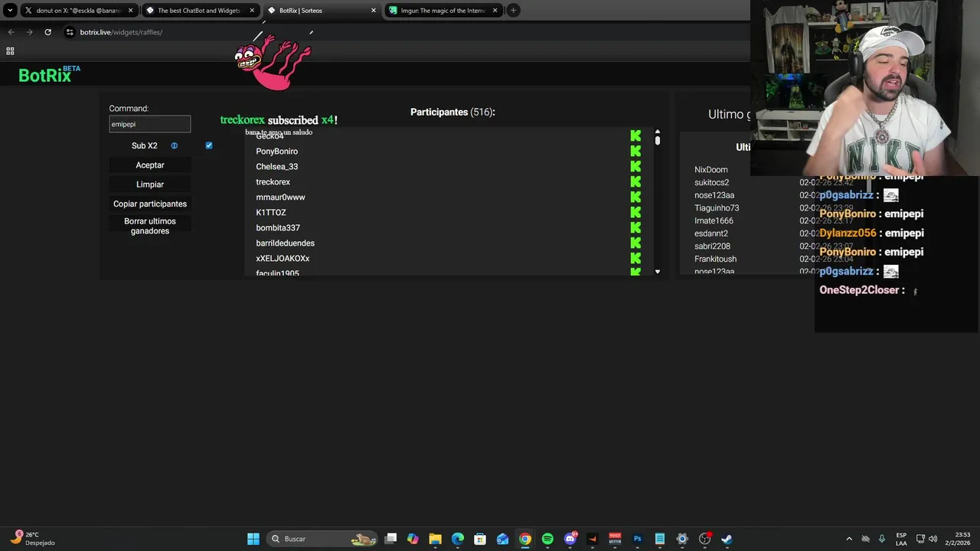The width and height of the screenshot is (980, 551).
Task: Click the Sub X2 info icon
Action: point(174,145)
